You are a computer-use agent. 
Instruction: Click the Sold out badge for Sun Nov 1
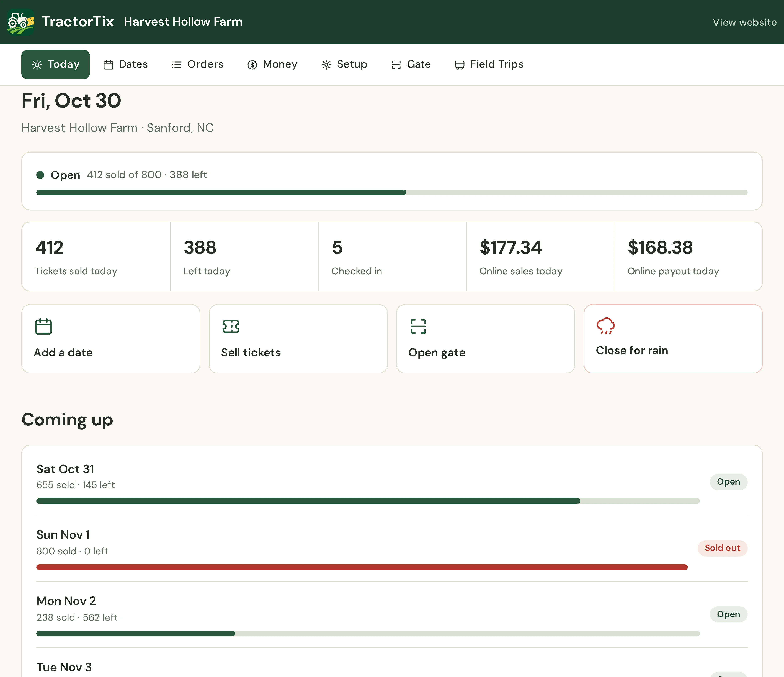click(x=722, y=548)
